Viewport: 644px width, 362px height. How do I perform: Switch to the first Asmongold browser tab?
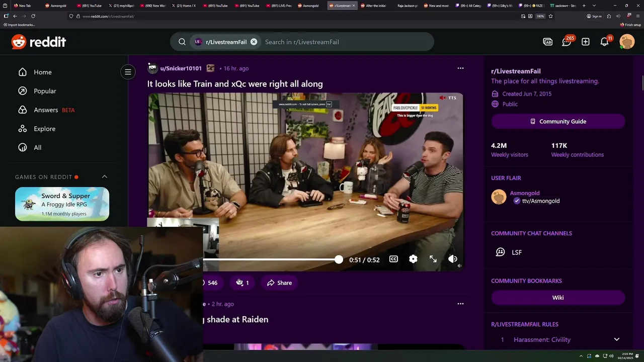[56, 6]
